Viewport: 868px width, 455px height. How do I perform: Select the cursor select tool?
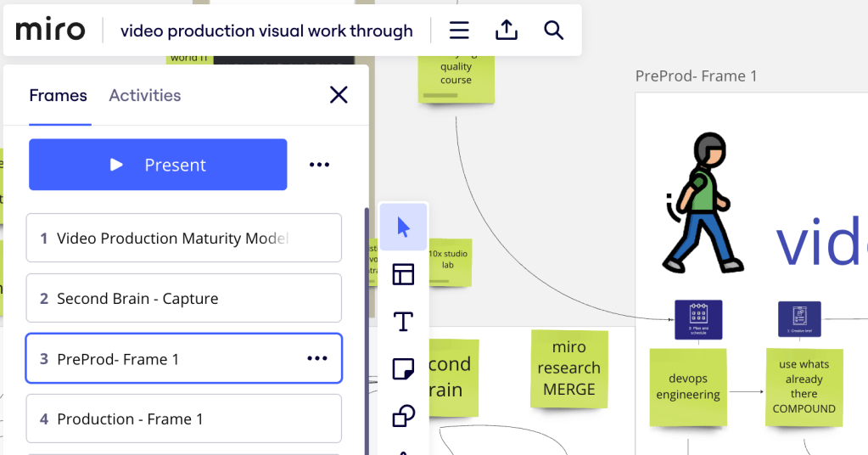click(404, 227)
